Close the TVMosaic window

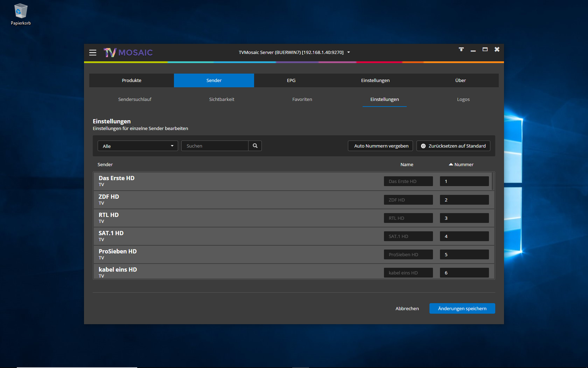click(497, 49)
